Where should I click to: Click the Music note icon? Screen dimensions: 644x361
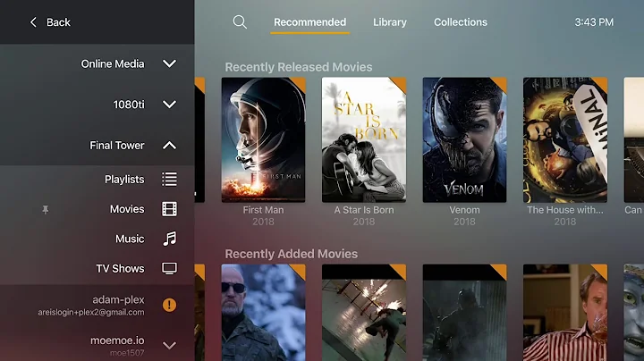click(x=169, y=239)
